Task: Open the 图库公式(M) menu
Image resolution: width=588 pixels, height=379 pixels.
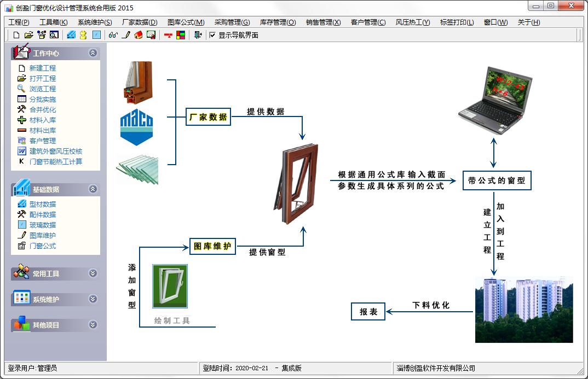Action: [x=186, y=22]
